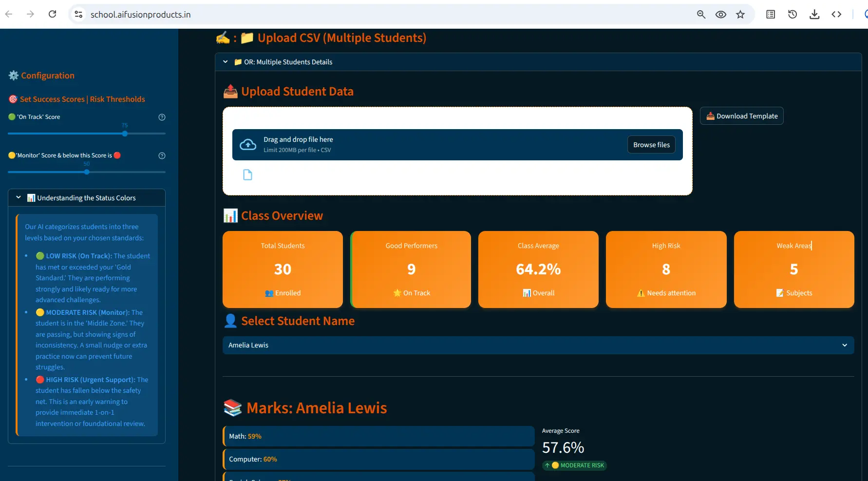Click the Class Overview chart icon
Screen dimensions: 868x481
tap(230, 215)
